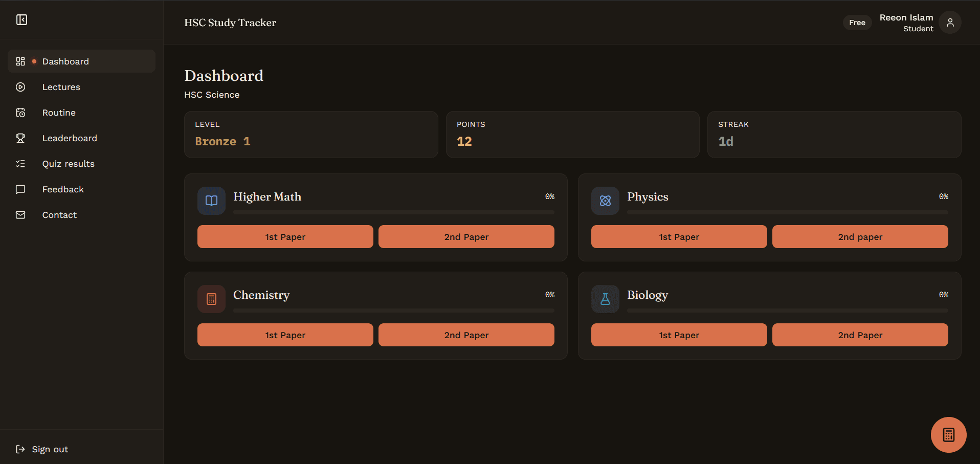
Task: View Quiz results page
Action: click(x=82, y=164)
